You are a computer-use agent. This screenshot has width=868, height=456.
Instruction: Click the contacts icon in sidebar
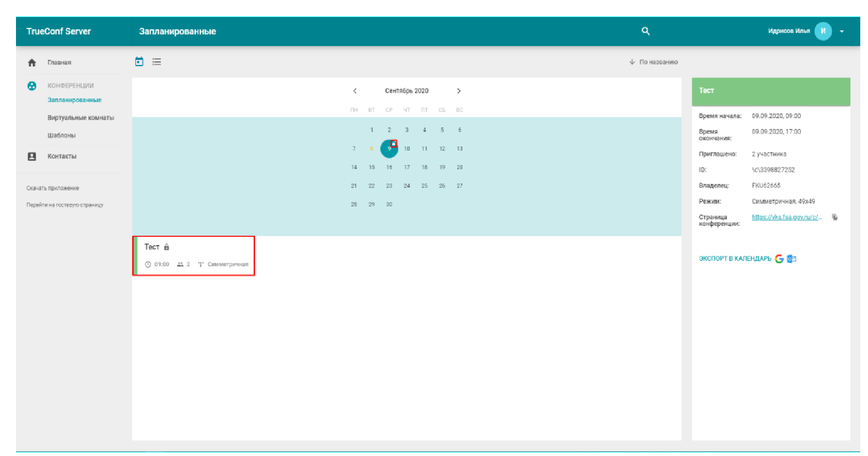32,156
